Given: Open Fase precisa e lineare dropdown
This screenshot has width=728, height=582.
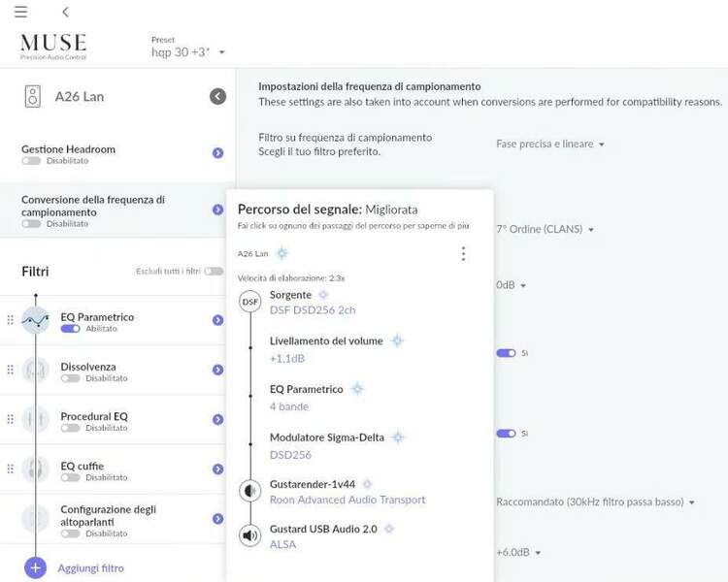Looking at the screenshot, I should tap(550, 145).
